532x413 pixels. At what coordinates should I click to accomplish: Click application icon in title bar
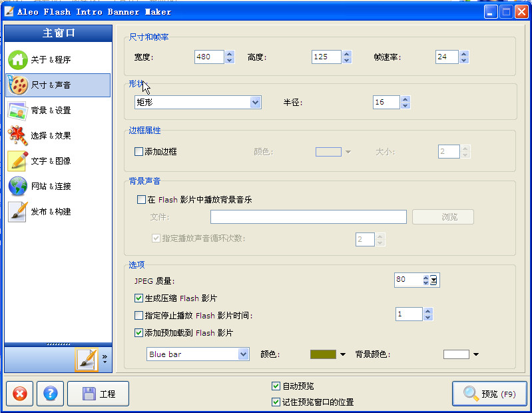tap(9, 11)
